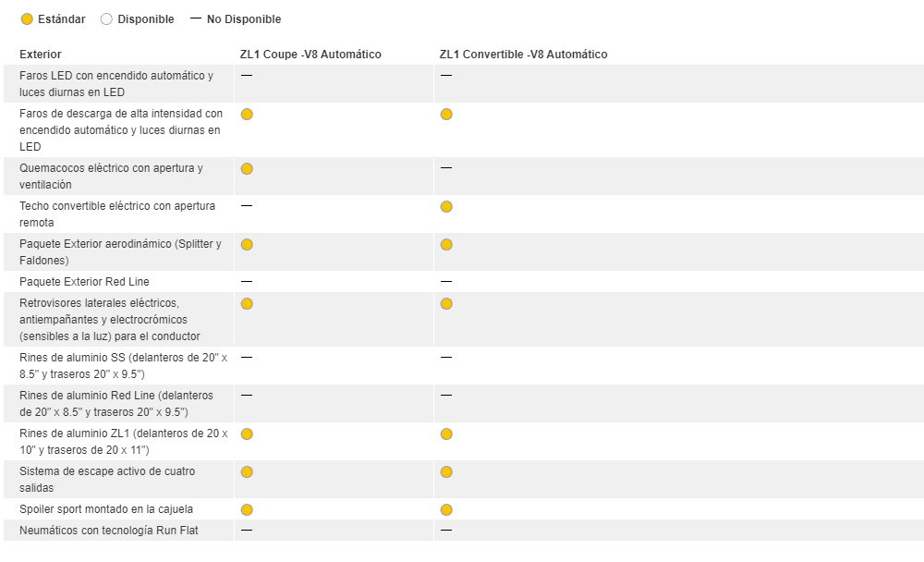Click the empty Disponible legend circle

click(x=106, y=19)
